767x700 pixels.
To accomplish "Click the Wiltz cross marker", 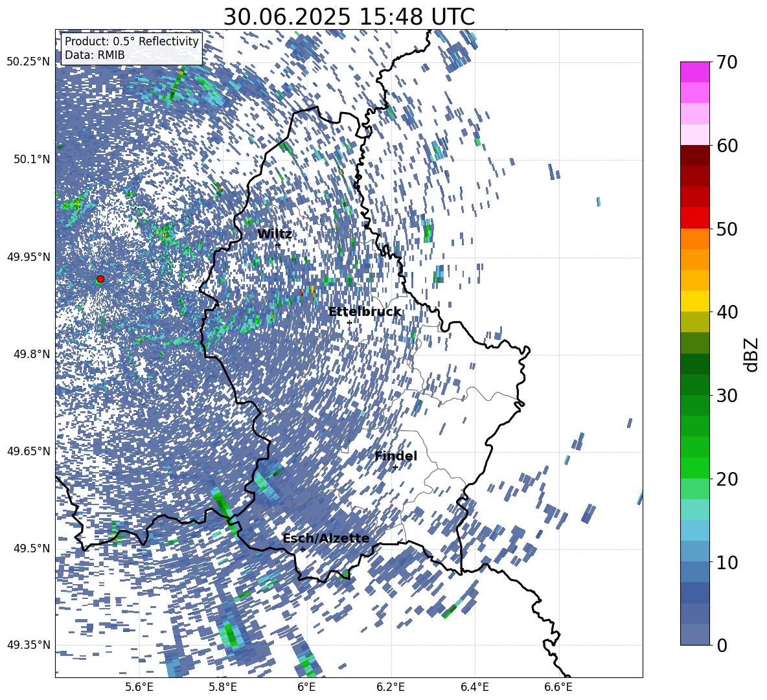I will pos(279,245).
